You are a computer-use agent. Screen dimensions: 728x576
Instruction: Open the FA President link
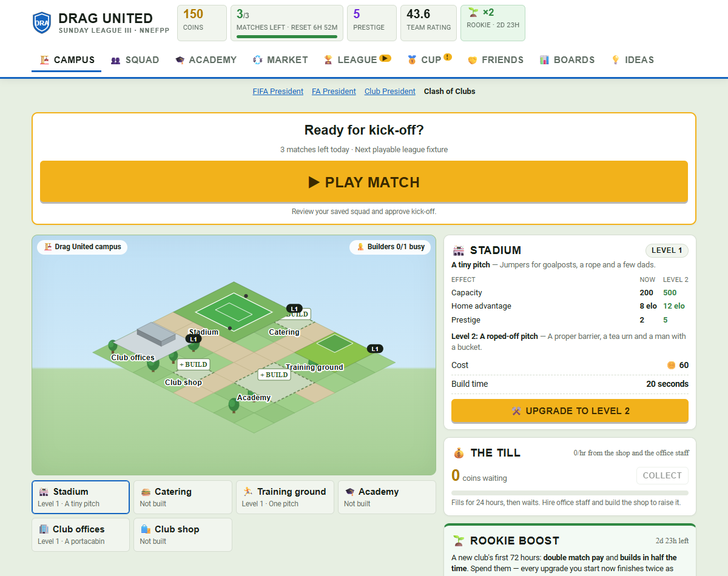pyautogui.click(x=334, y=92)
